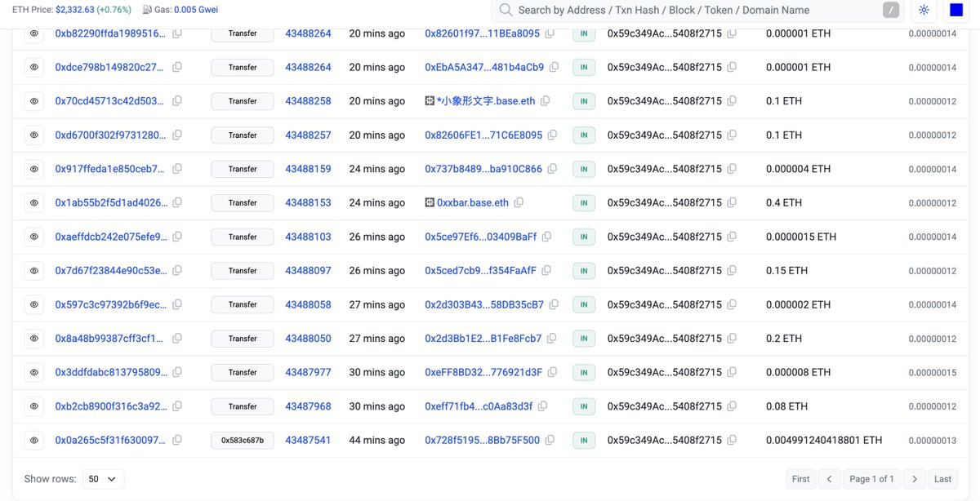
Task: Open sender 0x2d3Bb1E2...B1Fe8Fcb7
Action: 483,338
